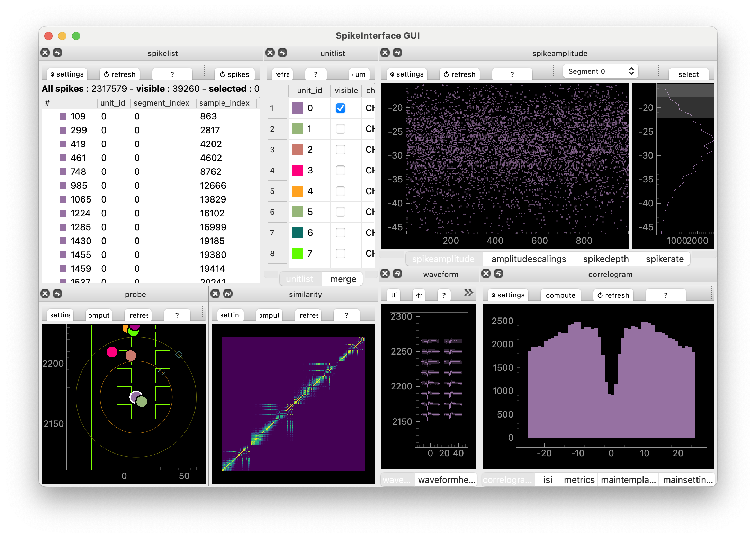The image size is (756, 538).
Task: Switch to the spikerate tab
Action: point(665,259)
